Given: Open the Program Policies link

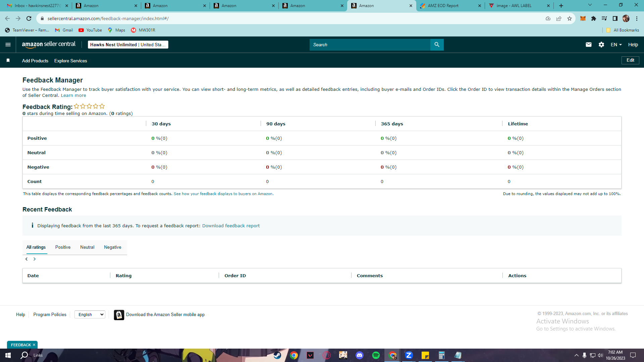Looking at the screenshot, I should coord(50,315).
